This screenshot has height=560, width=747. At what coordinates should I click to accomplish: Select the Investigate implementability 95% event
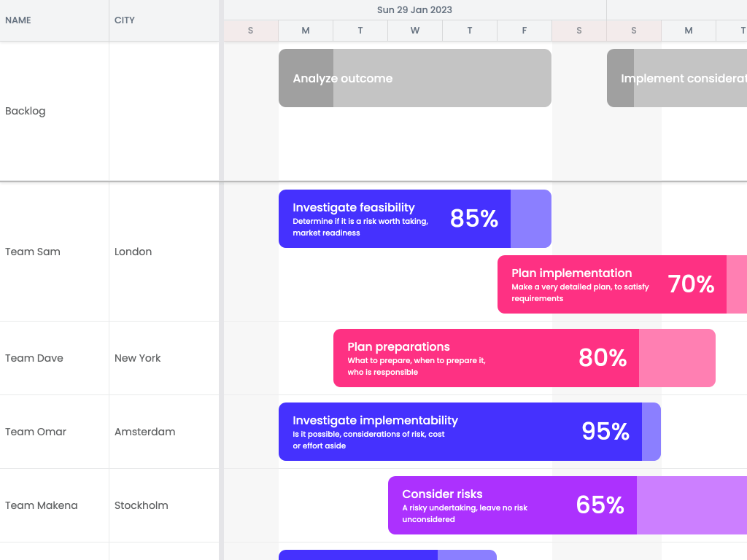tap(470, 432)
